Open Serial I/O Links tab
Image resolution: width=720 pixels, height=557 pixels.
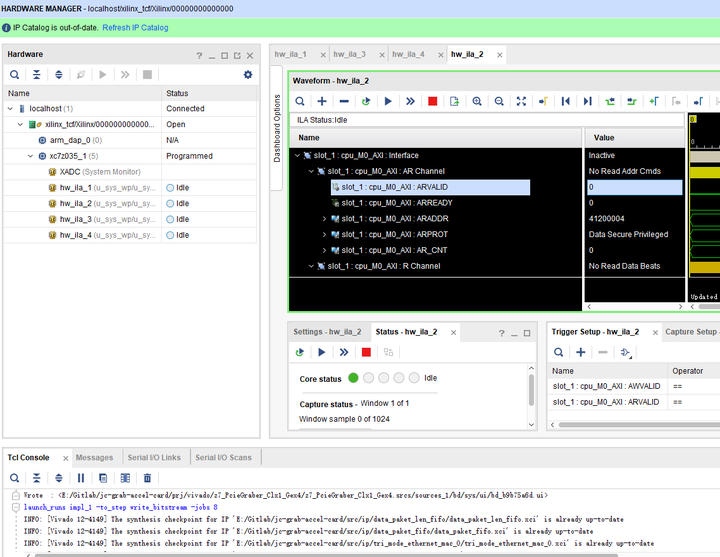(x=154, y=457)
